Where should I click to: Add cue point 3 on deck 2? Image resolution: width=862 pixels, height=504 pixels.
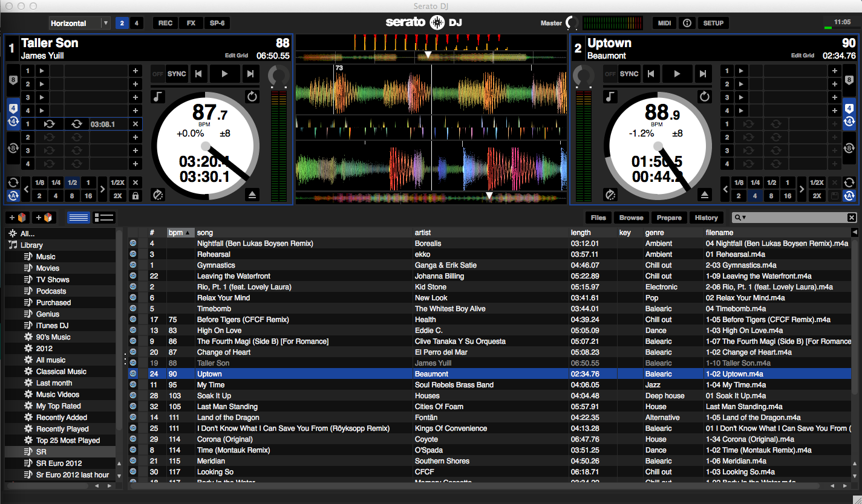[x=834, y=97]
